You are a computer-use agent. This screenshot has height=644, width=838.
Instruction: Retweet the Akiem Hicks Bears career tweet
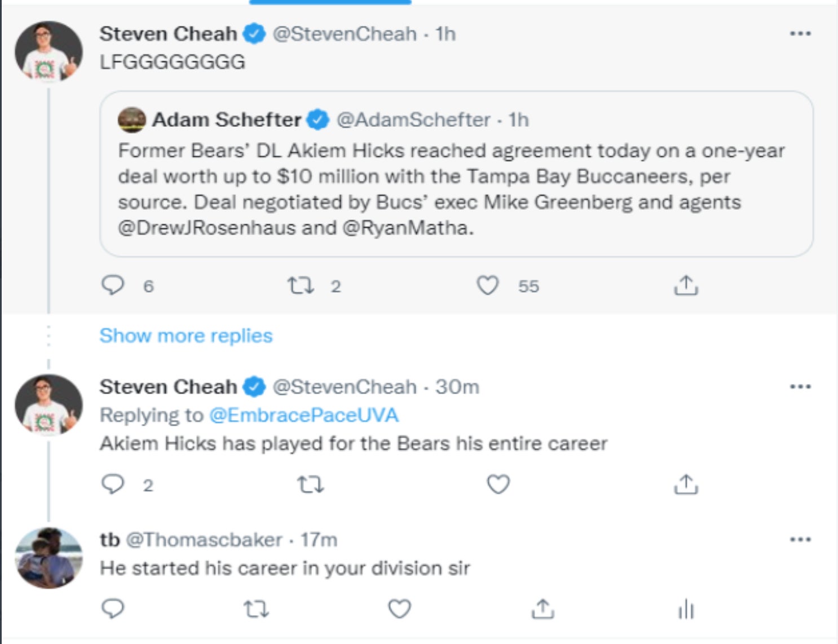pos(311,484)
